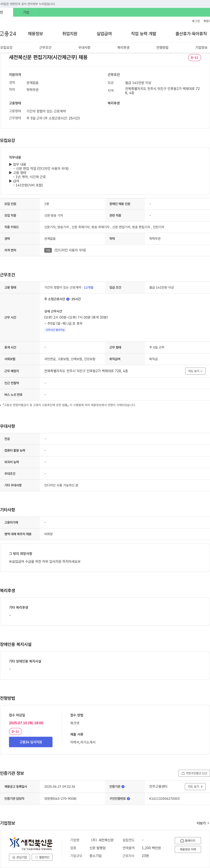Click 새전북신문 company logo

[x=31, y=843]
